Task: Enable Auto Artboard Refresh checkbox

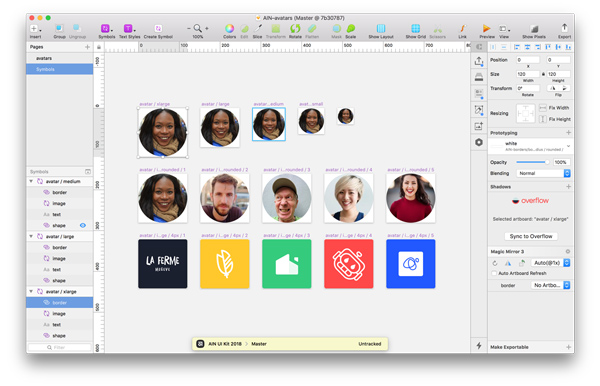Action: [x=494, y=273]
